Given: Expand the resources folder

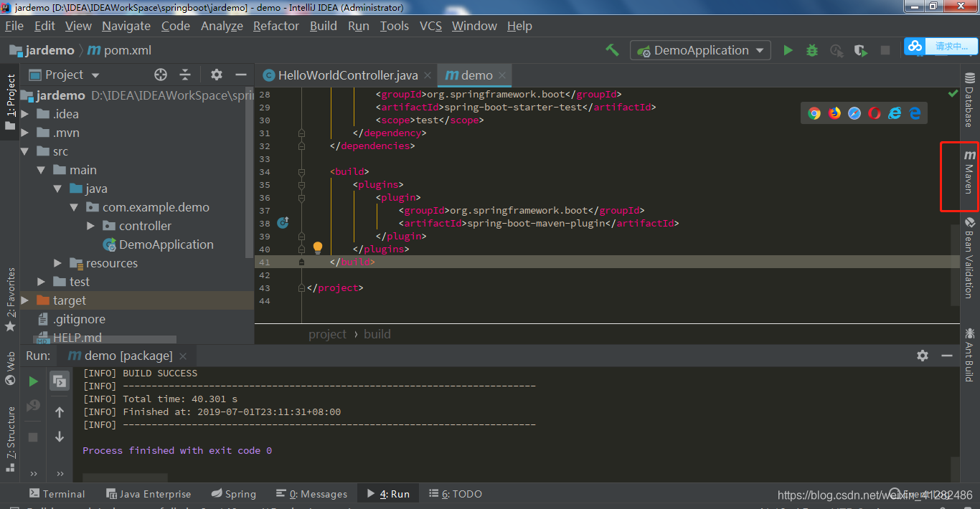Looking at the screenshot, I should (x=58, y=263).
